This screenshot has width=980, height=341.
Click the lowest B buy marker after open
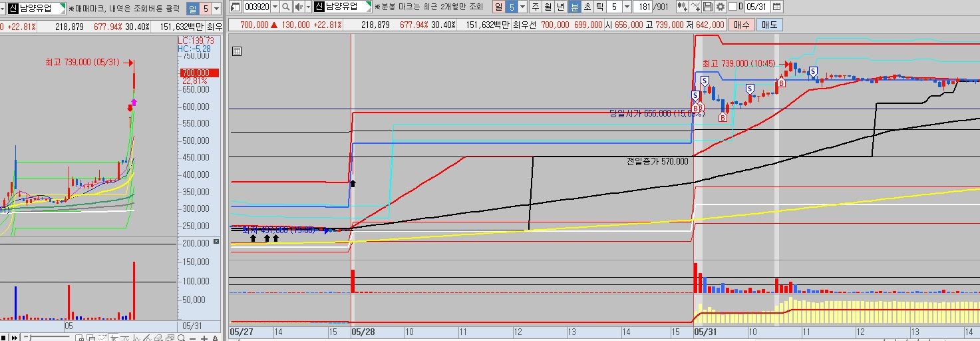coord(723,117)
